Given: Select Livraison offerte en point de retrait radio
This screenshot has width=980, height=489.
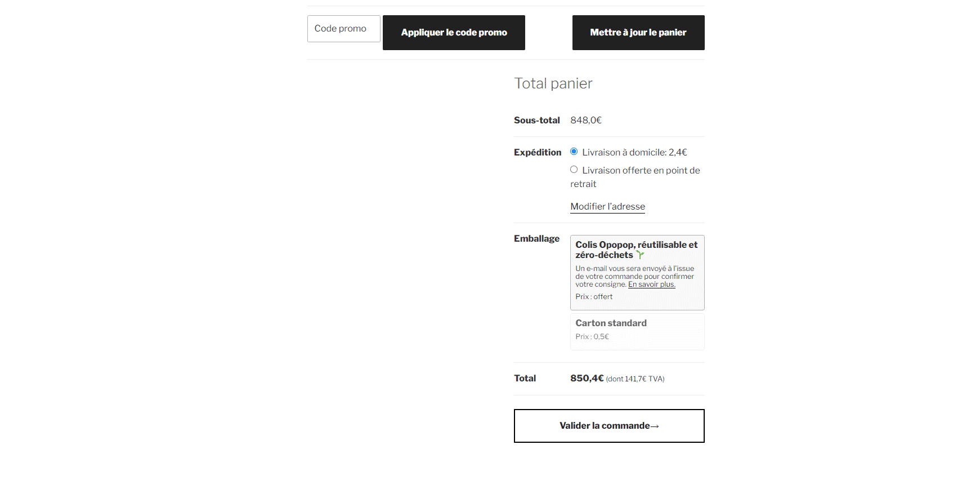Looking at the screenshot, I should pyautogui.click(x=574, y=170).
